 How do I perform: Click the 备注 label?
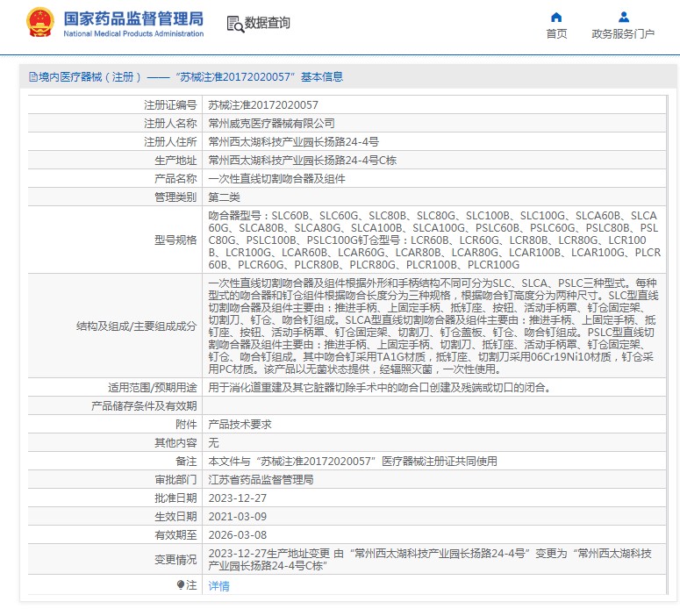pyautogui.click(x=186, y=462)
